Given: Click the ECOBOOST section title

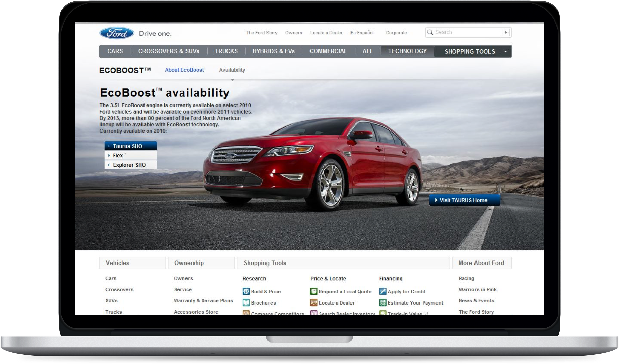Looking at the screenshot, I should 125,70.
